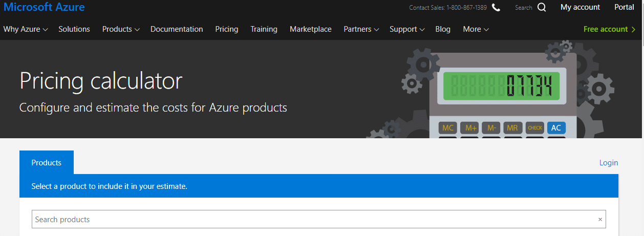Screen dimensions: 644x236
Task: Click the CHECK key on calculator image
Action: click(x=534, y=127)
